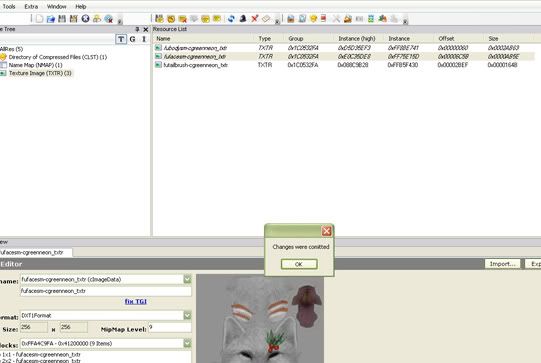Image resolution: width=541 pixels, height=363 pixels.
Task: Click the round blue X close-package icon
Action: point(85,19)
